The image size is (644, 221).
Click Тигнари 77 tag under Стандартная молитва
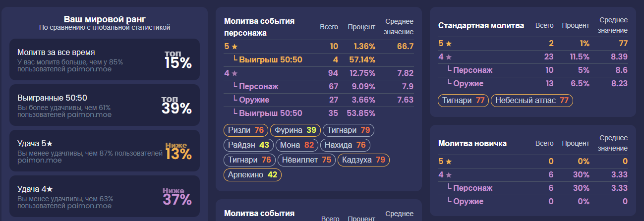(x=463, y=101)
